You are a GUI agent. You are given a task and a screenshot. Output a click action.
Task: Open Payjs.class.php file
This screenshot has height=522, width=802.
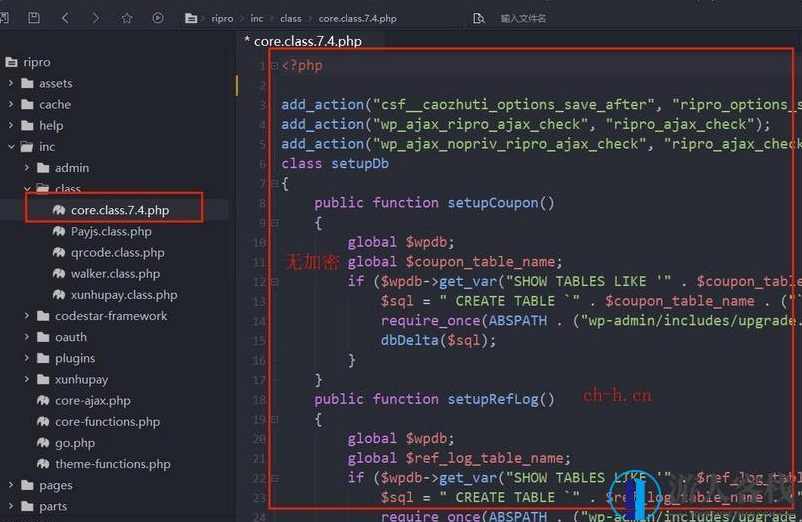coord(111,231)
